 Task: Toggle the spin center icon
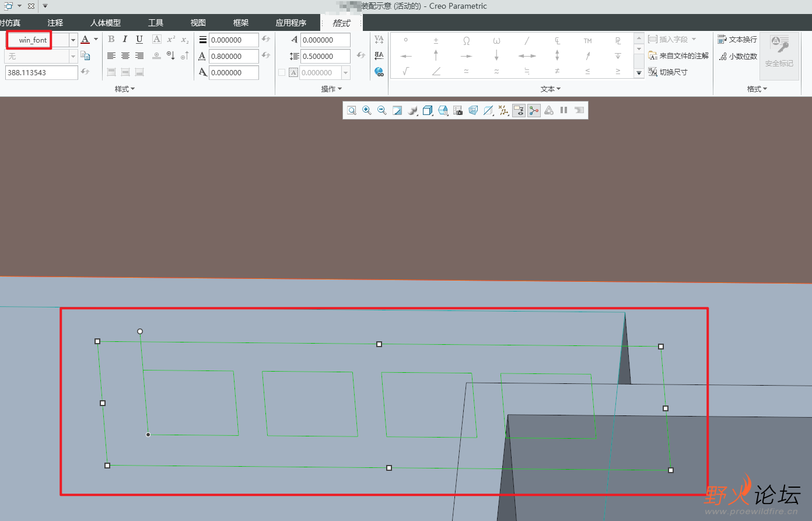pos(534,110)
